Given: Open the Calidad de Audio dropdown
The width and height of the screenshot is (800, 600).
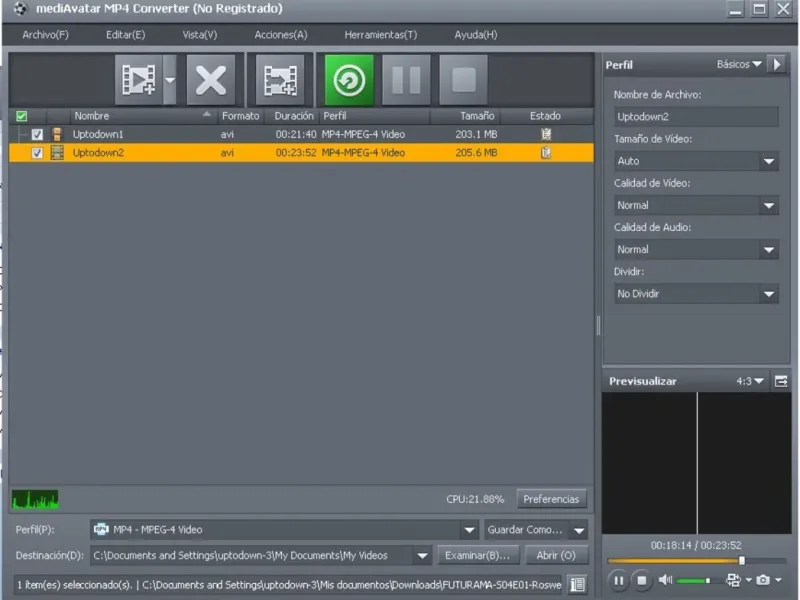Looking at the screenshot, I should coord(768,250).
